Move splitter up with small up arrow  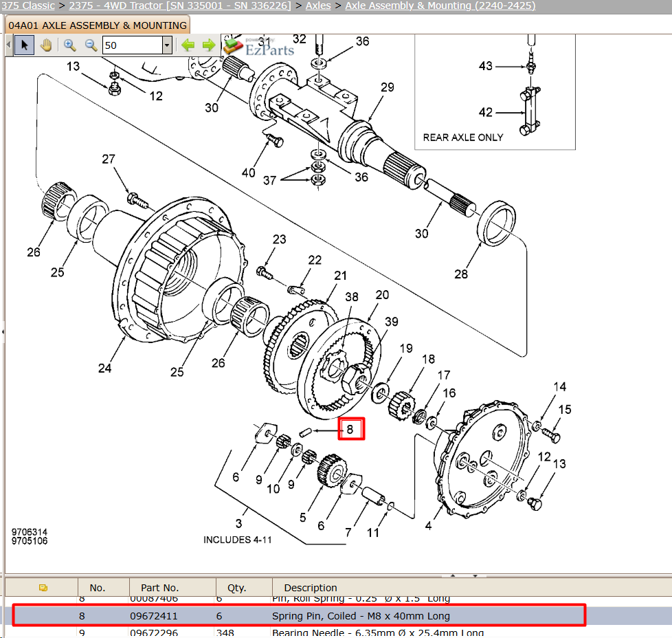click(453, 575)
